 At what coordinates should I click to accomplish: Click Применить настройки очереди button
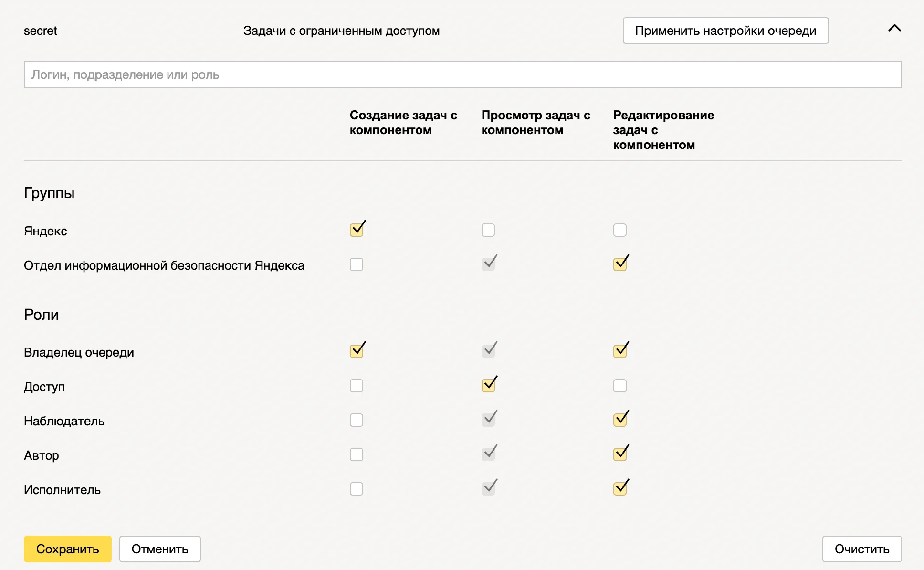point(725,31)
